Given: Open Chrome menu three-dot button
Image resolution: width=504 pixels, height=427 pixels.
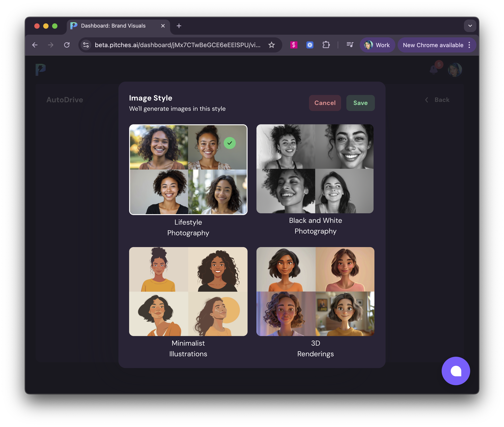Looking at the screenshot, I should pyautogui.click(x=469, y=45).
